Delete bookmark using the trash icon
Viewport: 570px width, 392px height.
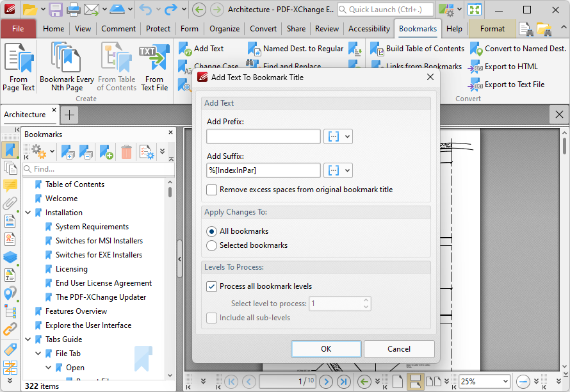[x=126, y=152]
